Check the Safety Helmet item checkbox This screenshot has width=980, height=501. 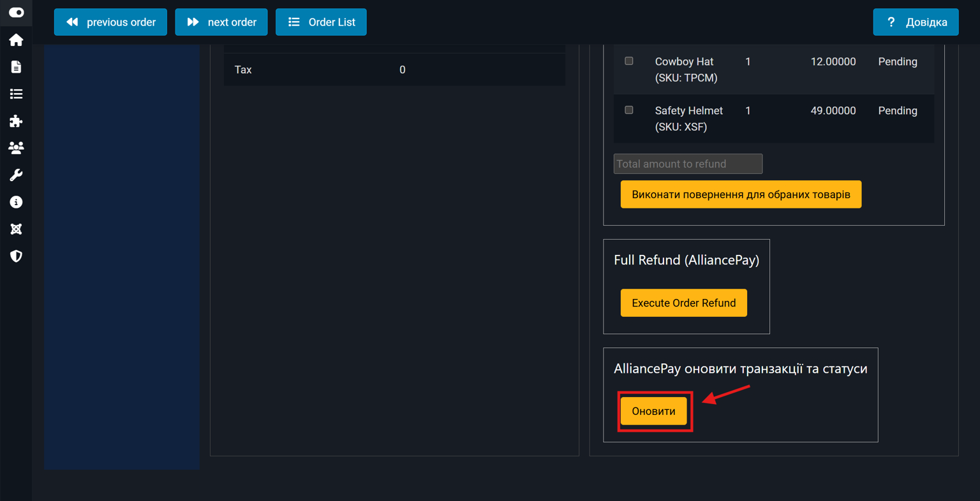pyautogui.click(x=629, y=110)
